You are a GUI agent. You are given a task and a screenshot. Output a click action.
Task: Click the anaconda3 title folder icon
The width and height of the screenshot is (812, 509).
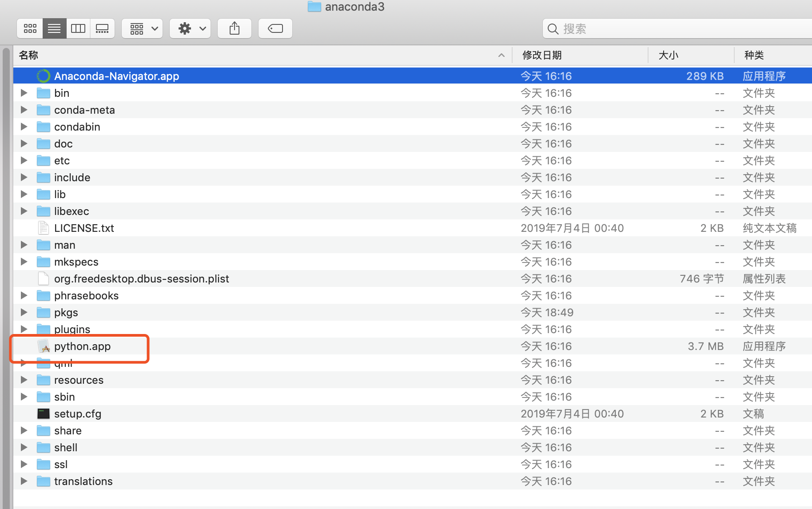click(314, 6)
